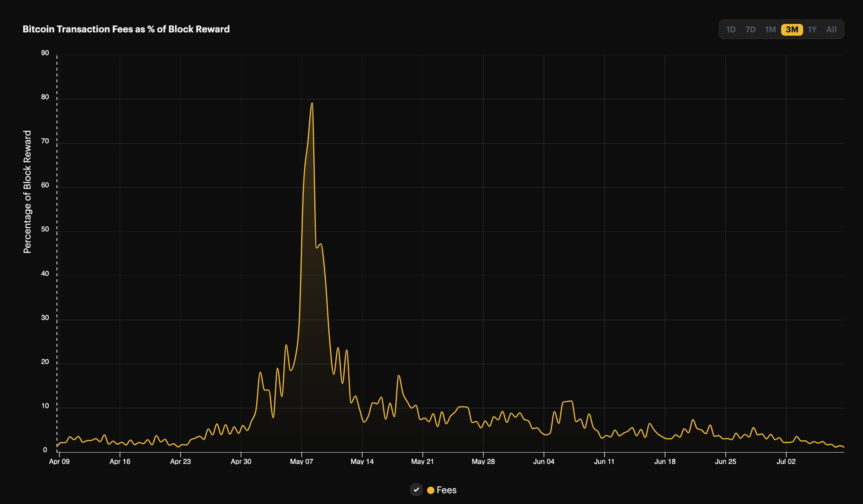Click the Jun 18 x-axis label

pos(665,462)
